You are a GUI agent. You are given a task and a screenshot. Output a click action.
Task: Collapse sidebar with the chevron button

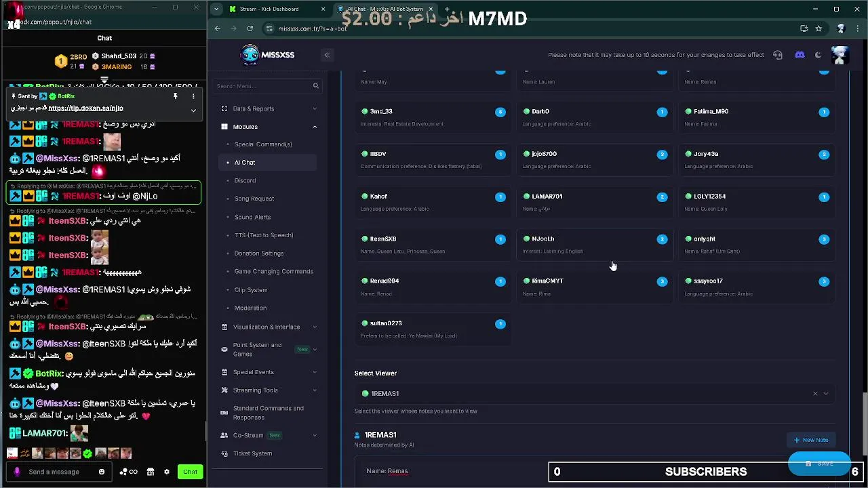tap(327, 55)
